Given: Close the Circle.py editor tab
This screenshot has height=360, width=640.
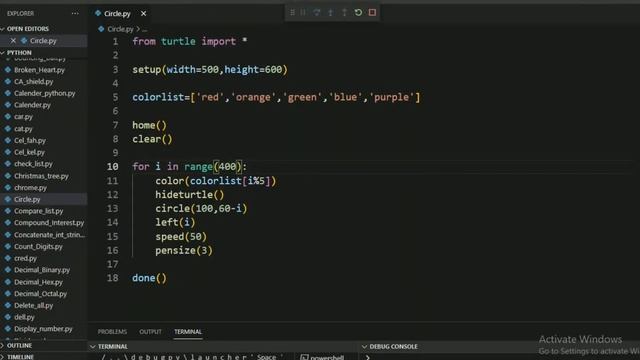Looking at the screenshot, I should pyautogui.click(x=143, y=13).
